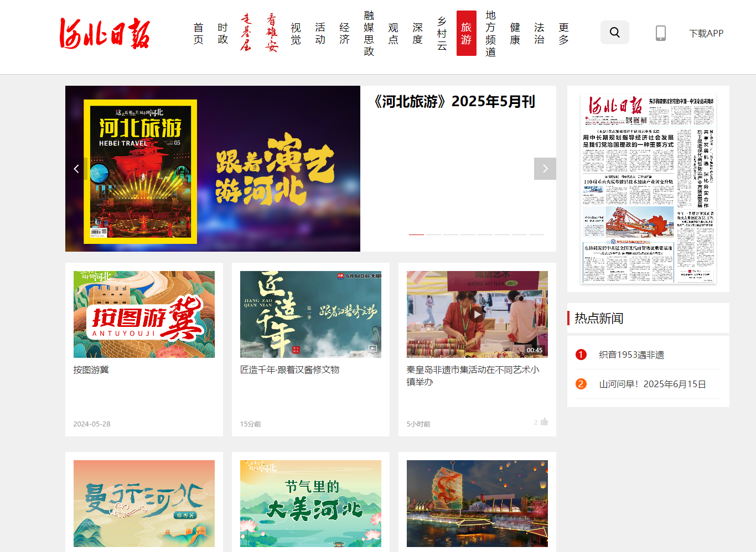Viewport: 756px width, 552px height.
Task: Click the Hebei Daily logo
Action: pos(105,33)
